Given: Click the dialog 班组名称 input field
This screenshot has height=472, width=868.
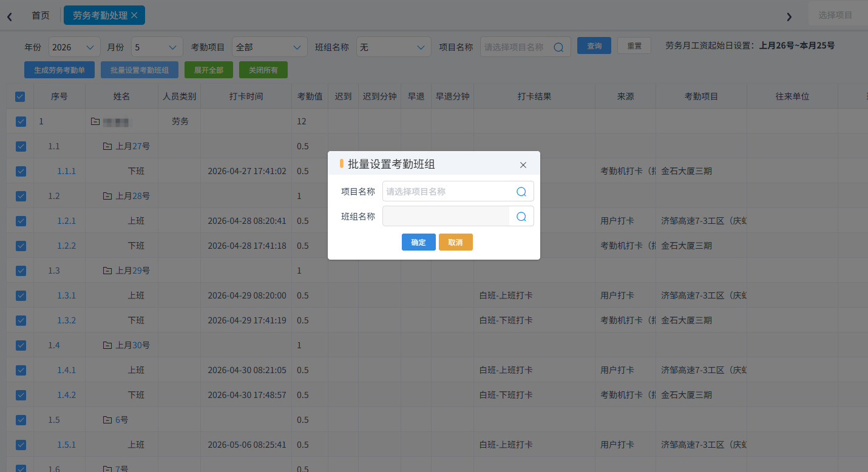Looking at the screenshot, I should (x=458, y=217).
